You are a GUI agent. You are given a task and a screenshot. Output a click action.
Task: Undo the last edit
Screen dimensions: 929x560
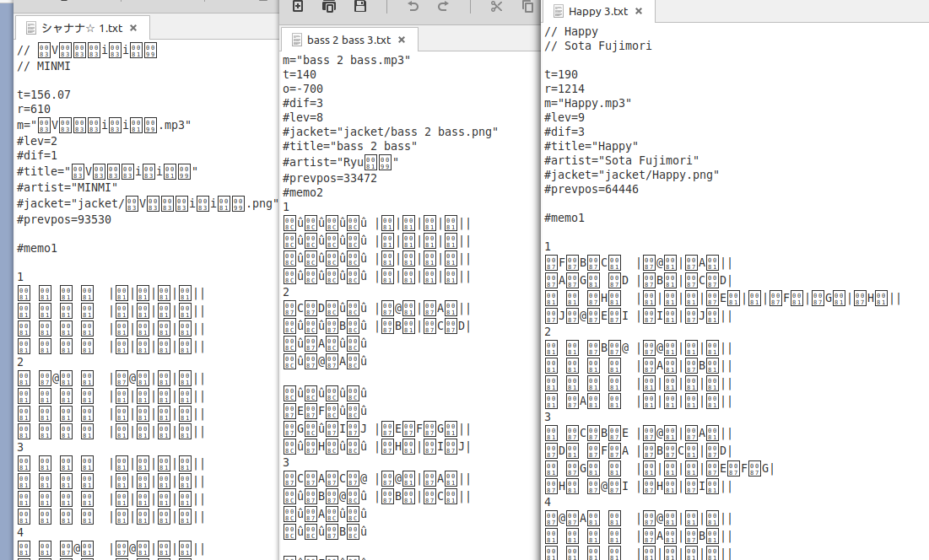pyautogui.click(x=413, y=7)
